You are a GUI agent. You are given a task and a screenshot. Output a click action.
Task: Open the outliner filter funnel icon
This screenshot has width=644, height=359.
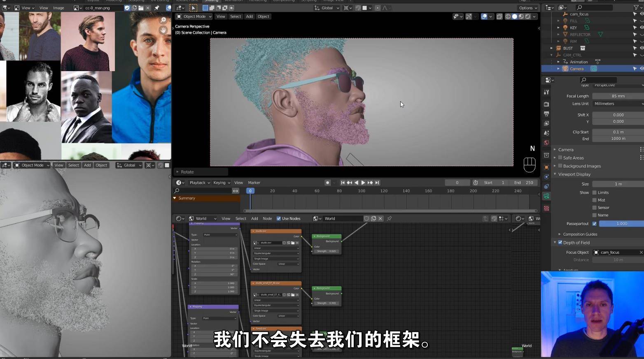pos(637,7)
